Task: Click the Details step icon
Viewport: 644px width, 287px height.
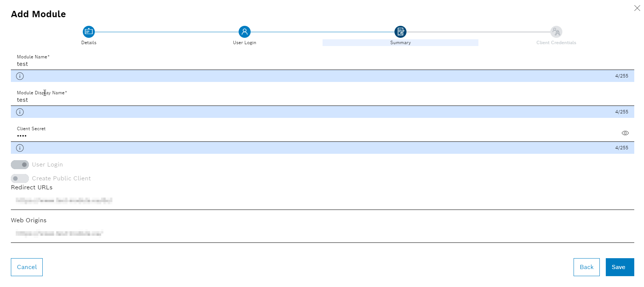Action: [x=89, y=32]
